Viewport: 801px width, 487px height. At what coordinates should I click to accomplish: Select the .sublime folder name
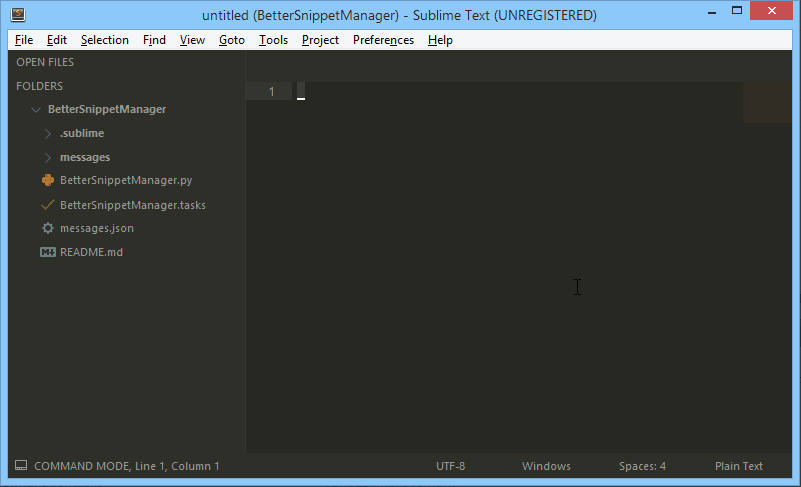point(82,133)
